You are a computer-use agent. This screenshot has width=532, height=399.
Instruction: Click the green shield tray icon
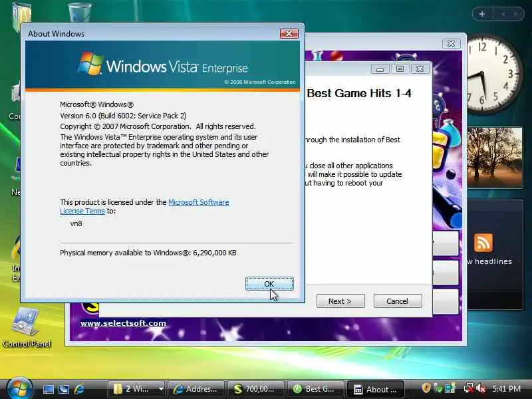[438, 388]
